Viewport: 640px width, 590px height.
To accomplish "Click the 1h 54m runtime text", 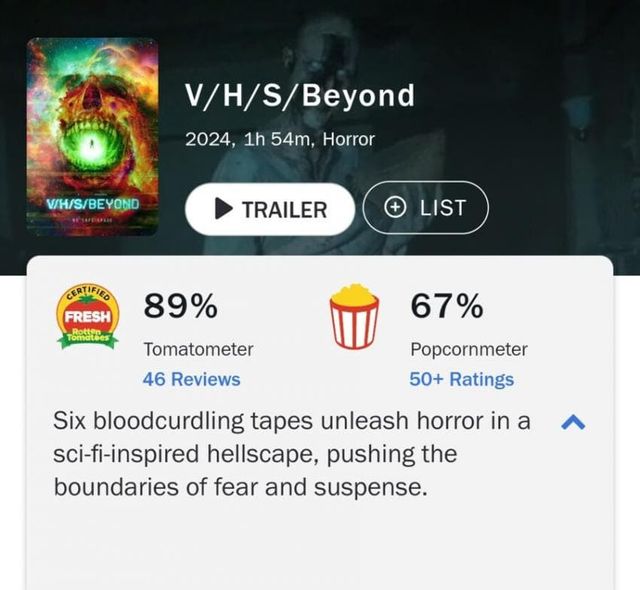I will 277,140.
